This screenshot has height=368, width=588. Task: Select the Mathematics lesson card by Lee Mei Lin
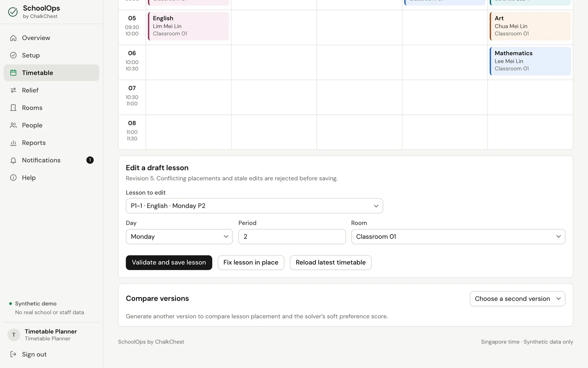[x=530, y=61]
